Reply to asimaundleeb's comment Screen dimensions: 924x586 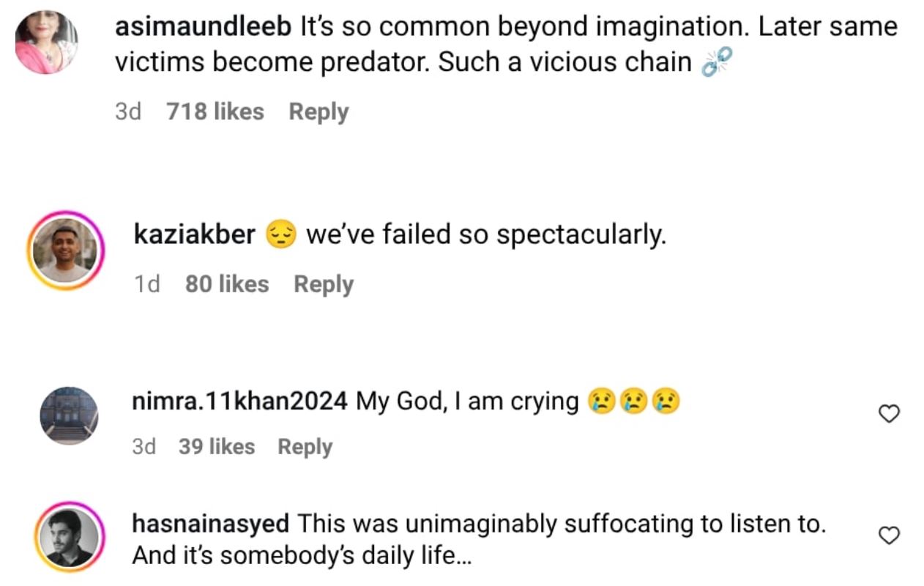(x=318, y=112)
